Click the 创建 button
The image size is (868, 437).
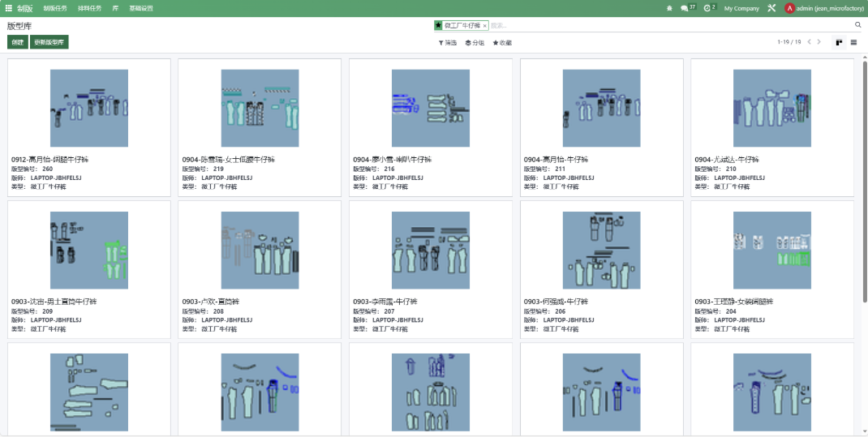click(17, 42)
